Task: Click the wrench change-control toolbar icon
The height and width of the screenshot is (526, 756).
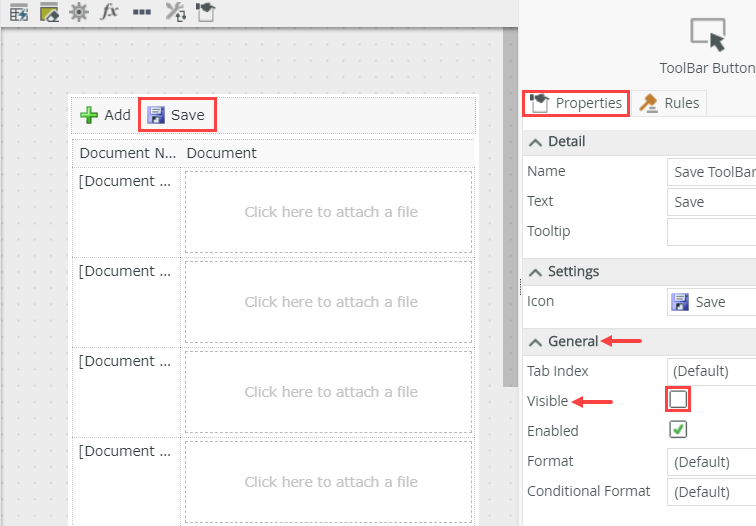Action: [175, 12]
